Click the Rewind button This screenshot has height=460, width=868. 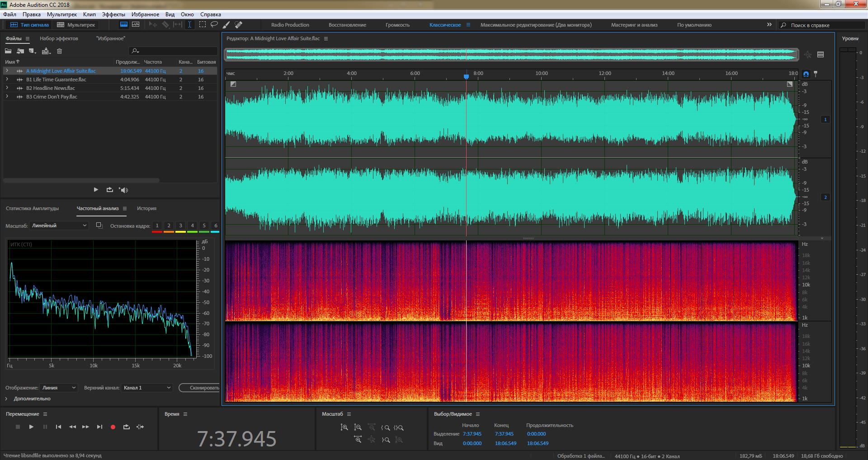[72, 427]
